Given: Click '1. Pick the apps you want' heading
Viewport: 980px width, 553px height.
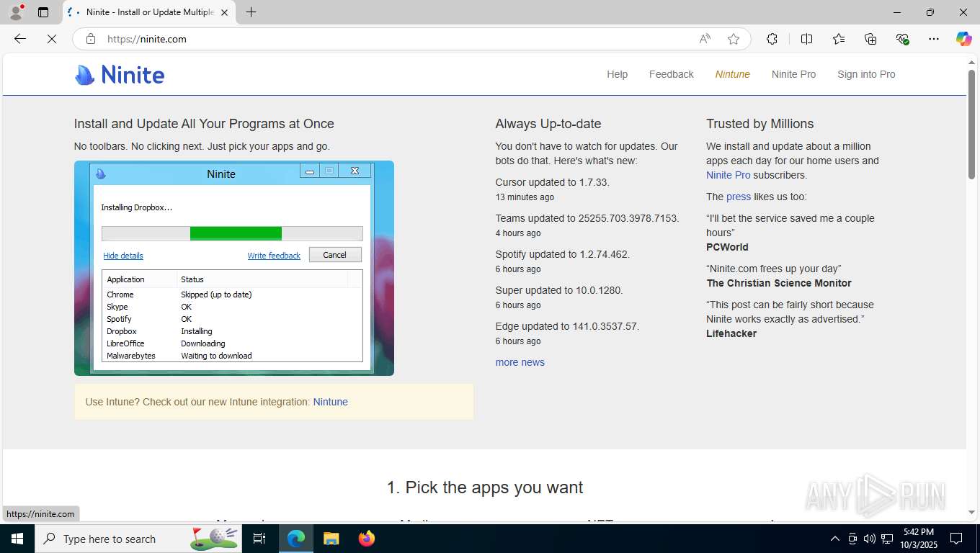Looking at the screenshot, I should 485,487.
